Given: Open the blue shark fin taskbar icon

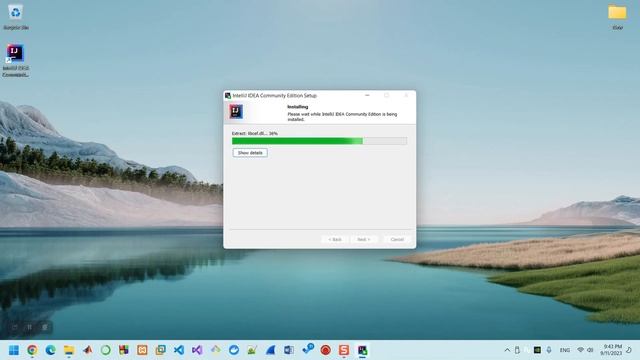Looking at the screenshot, I should coord(271,350).
